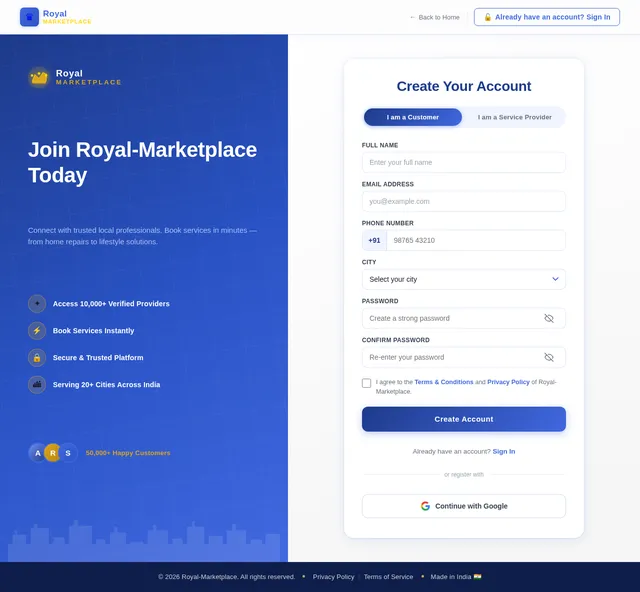Click the Royal Marketplace header logo icon
Screen dimensions: 640x592
click(29, 17)
